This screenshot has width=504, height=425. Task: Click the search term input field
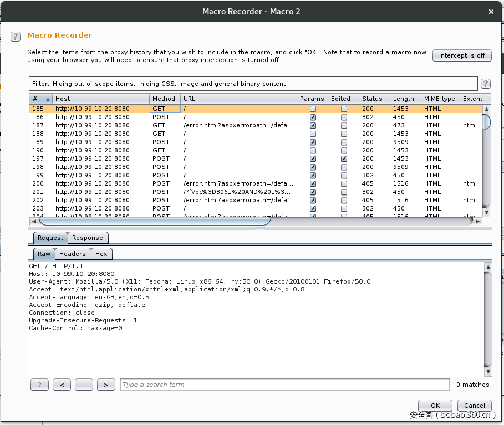(284, 385)
